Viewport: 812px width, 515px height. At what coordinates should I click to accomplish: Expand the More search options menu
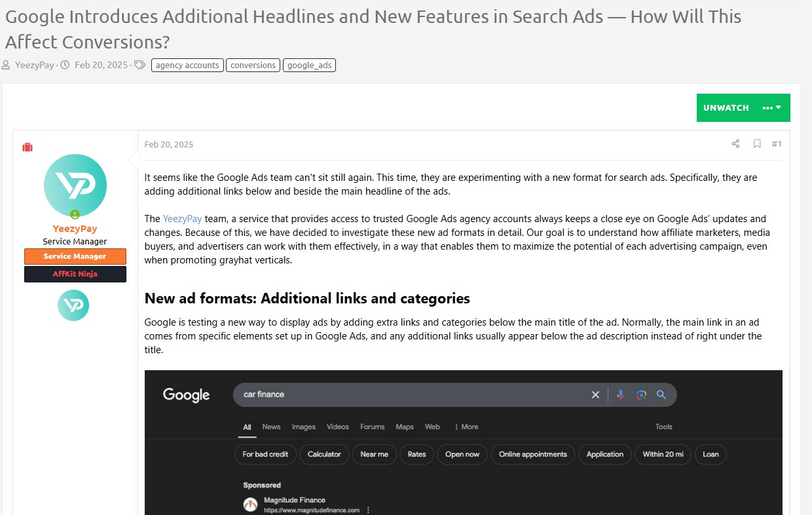[x=466, y=427]
